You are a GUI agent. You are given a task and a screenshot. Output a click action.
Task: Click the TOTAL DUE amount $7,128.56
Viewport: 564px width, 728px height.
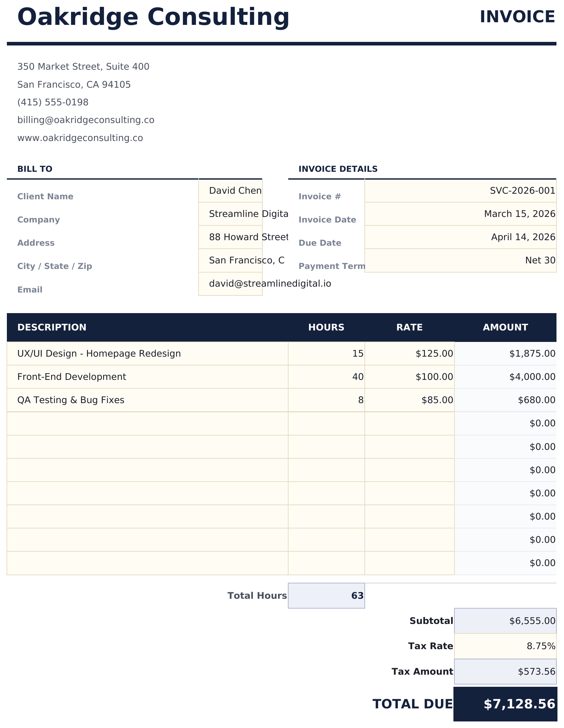coord(505,704)
